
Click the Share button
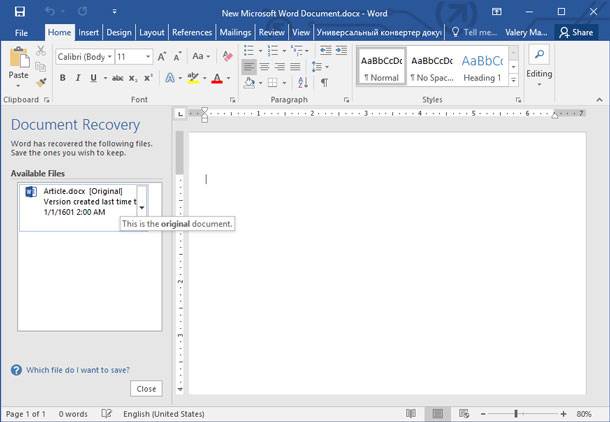(576, 32)
